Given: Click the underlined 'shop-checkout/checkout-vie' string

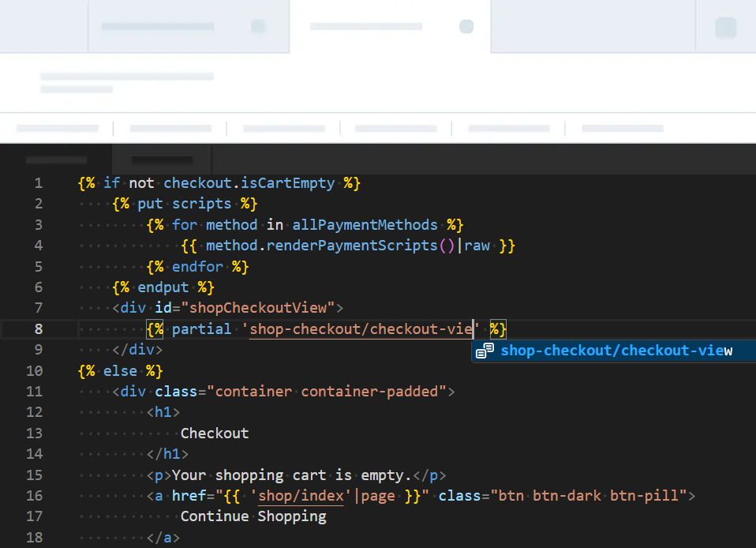Looking at the screenshot, I should 361,328.
